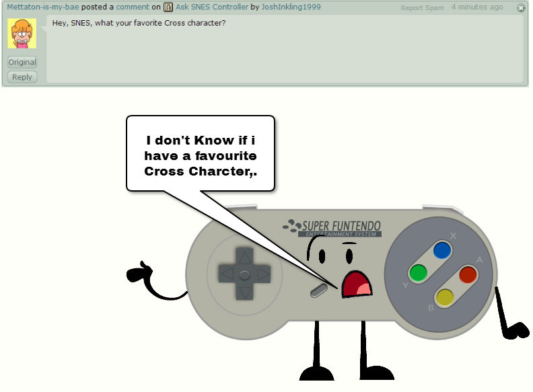
Task: Click the commenter's avatar image
Action: coord(22,34)
